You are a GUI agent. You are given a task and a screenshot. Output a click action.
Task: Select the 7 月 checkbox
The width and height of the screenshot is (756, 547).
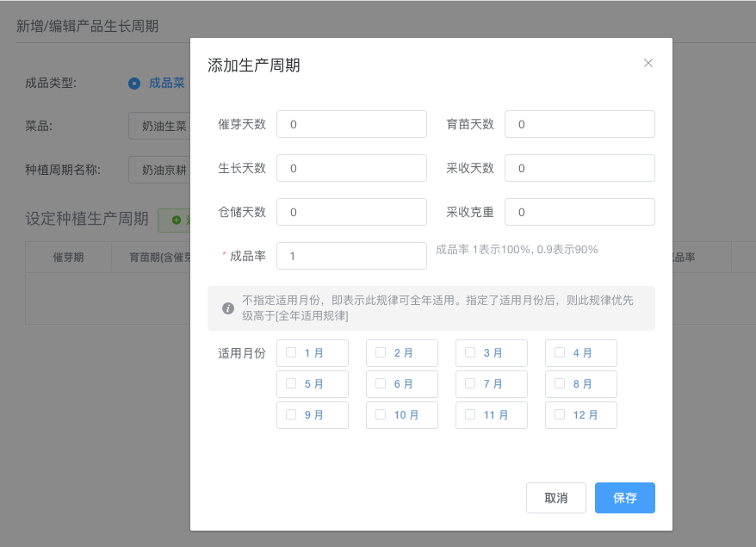point(470,383)
